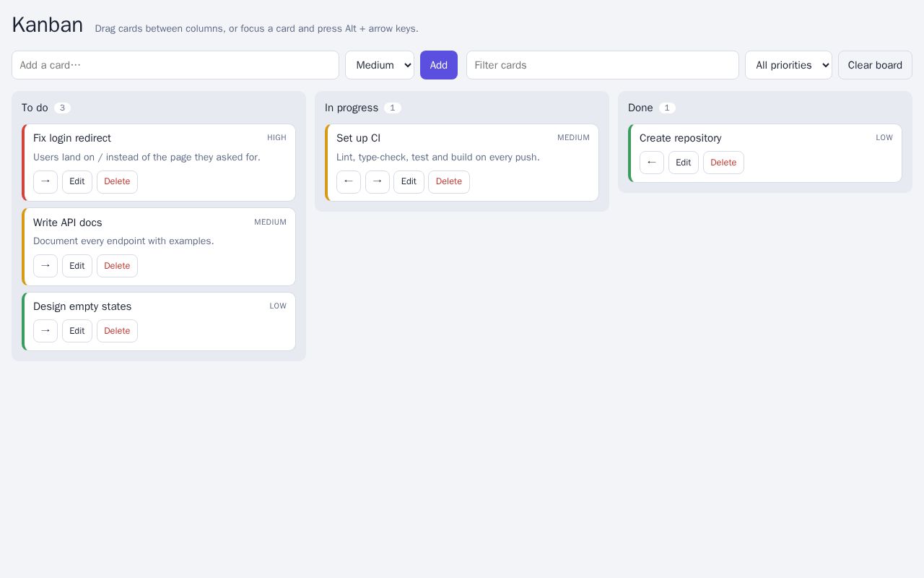The width and height of the screenshot is (924, 578).
Task: Delete the 'Create repository' card
Action: pos(723,163)
